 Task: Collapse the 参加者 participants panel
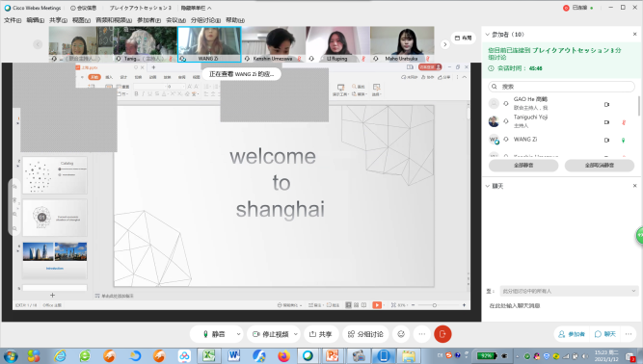(x=487, y=35)
